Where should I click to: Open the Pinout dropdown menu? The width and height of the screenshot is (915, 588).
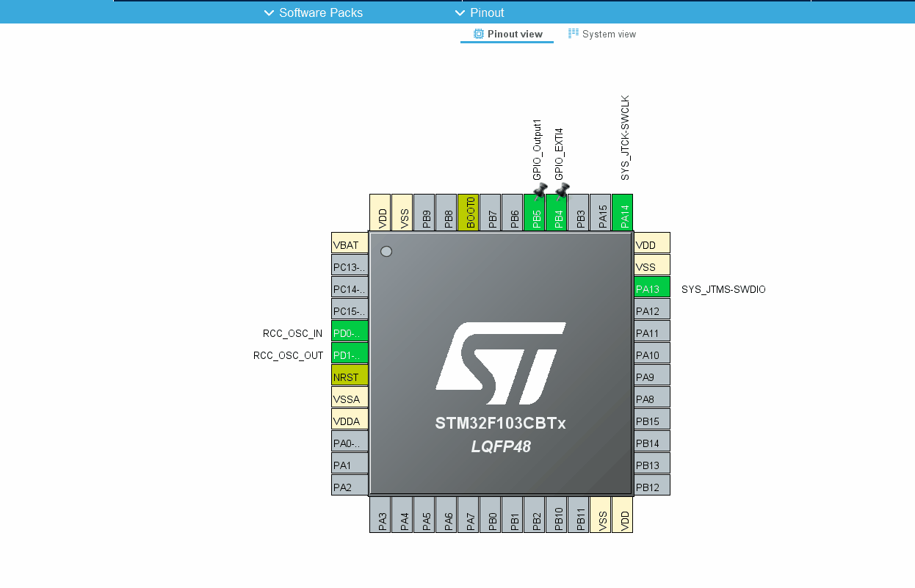click(x=479, y=12)
